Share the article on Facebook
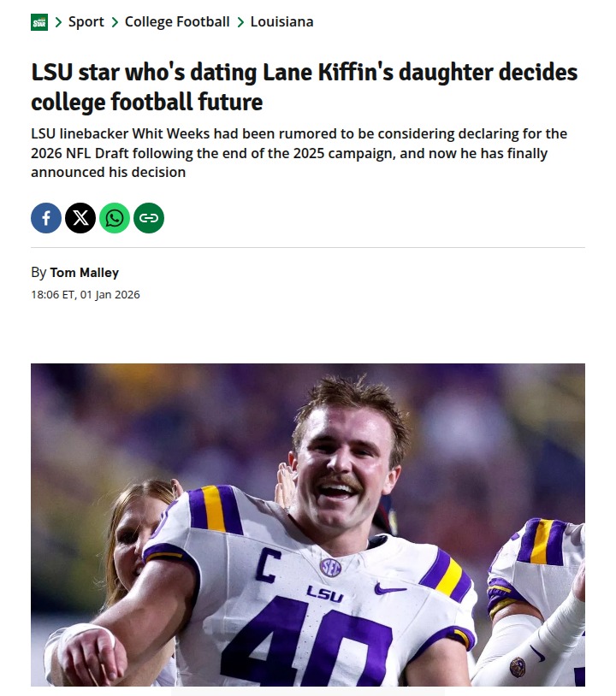This screenshot has height=696, width=616. point(46,218)
